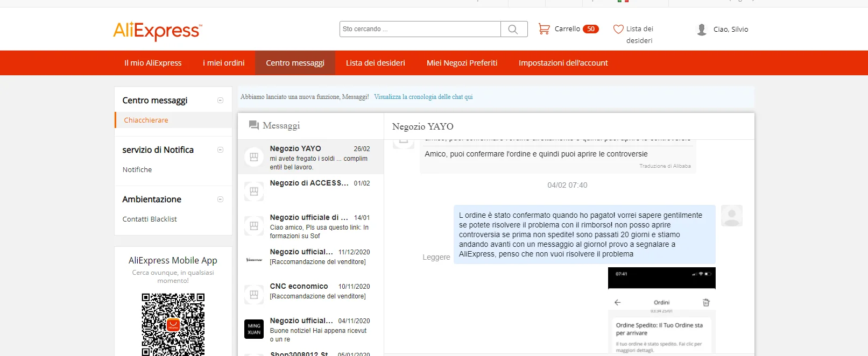Click the Negozio YAYO chat header title
Viewport: 868px width, 356px height.
[423, 126]
